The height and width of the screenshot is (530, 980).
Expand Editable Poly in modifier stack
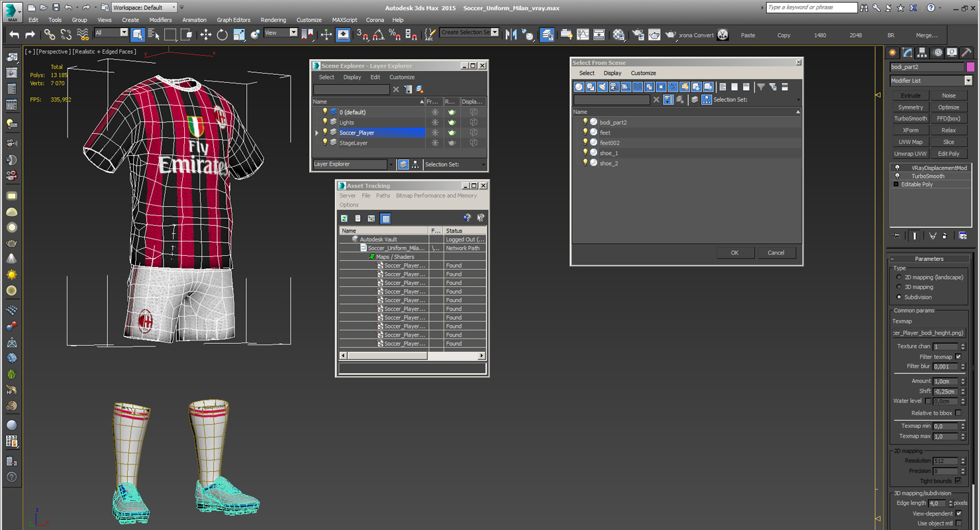[896, 184]
